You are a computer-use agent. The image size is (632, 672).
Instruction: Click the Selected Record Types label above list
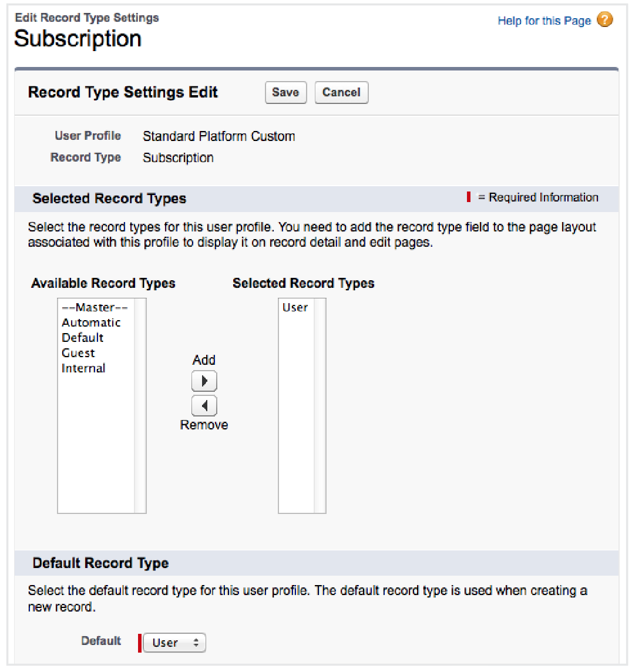click(x=303, y=283)
